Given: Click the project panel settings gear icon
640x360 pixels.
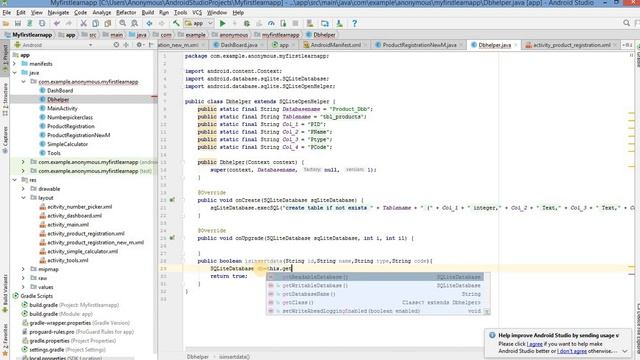Looking at the screenshot, I should tap(139, 45).
